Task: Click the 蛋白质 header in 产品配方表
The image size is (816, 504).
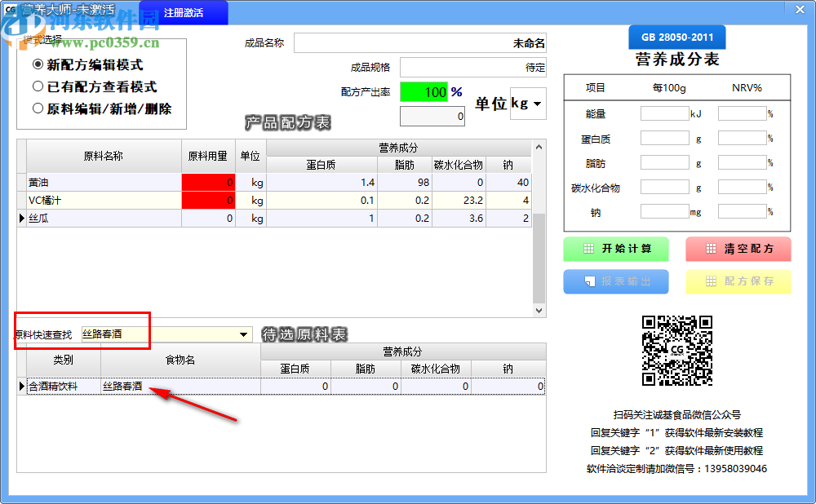Action: tap(321, 165)
